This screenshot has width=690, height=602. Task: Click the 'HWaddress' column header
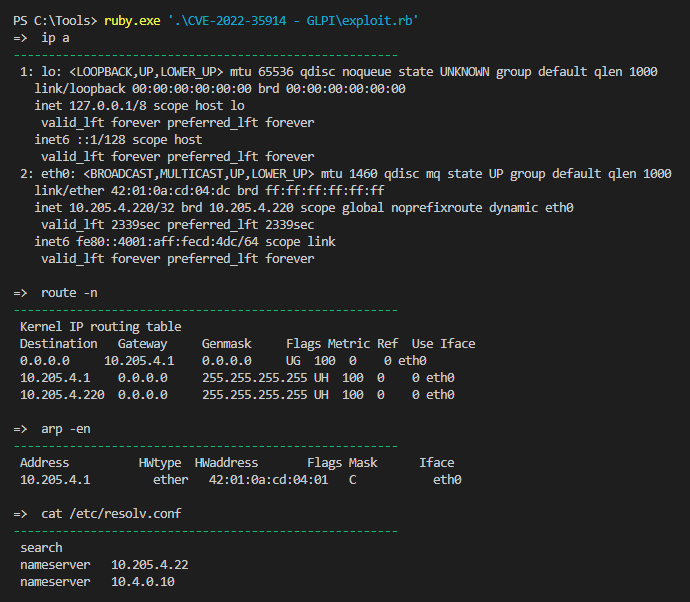tap(226, 463)
